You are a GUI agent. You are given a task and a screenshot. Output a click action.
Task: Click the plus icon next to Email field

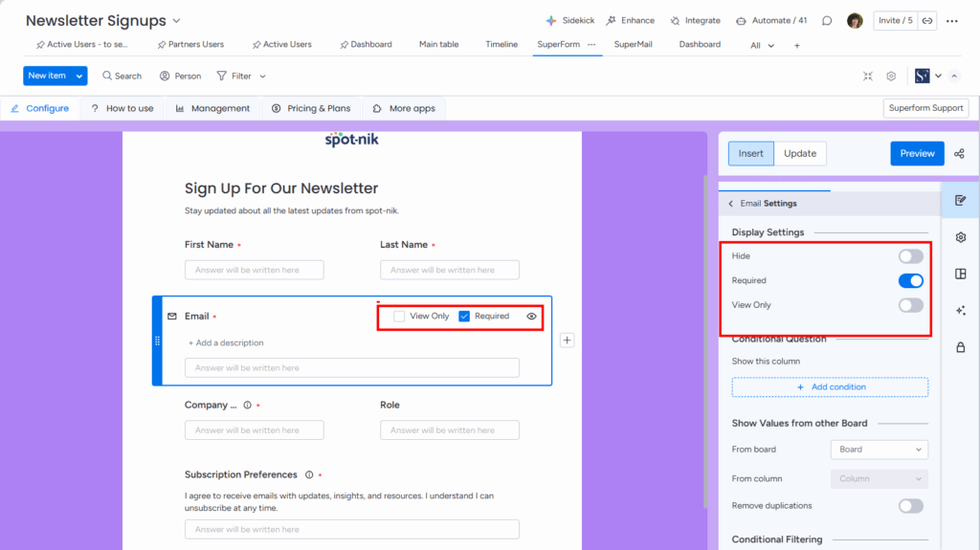tap(567, 340)
